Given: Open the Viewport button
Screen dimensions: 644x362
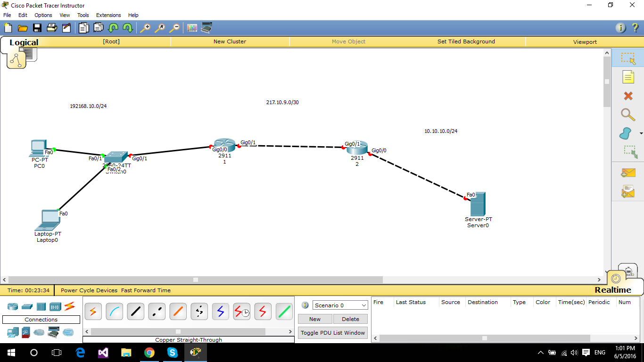Looking at the screenshot, I should click(585, 41).
